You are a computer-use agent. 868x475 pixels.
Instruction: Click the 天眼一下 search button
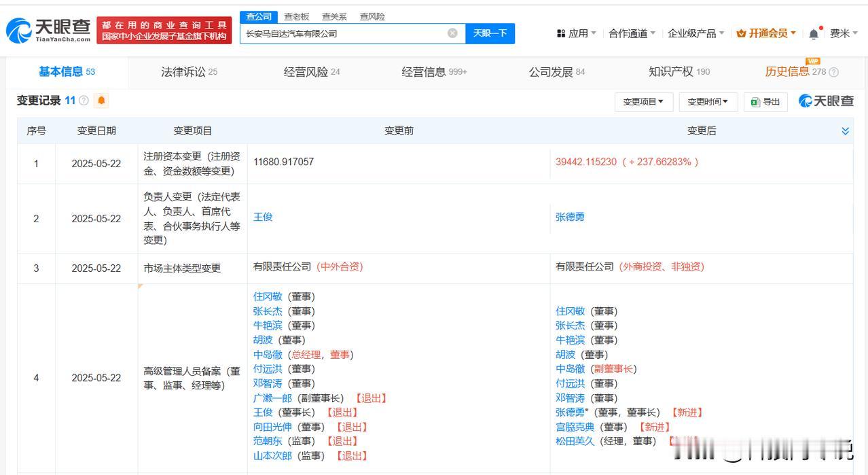(490, 33)
